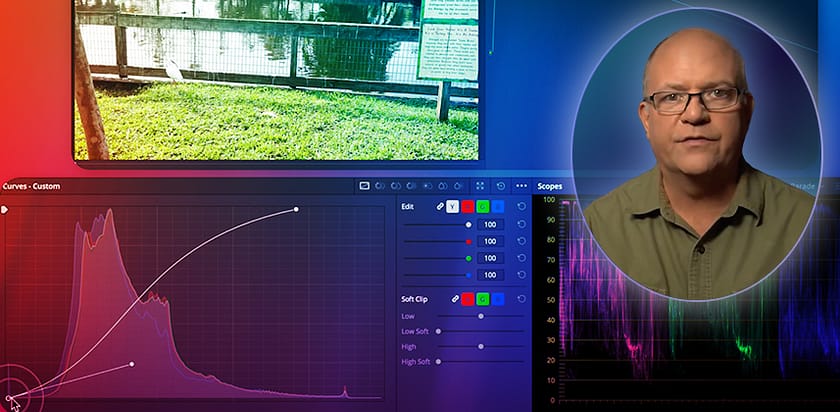Reset the blue intensity slider
This screenshot has height=412, width=840.
[521, 275]
